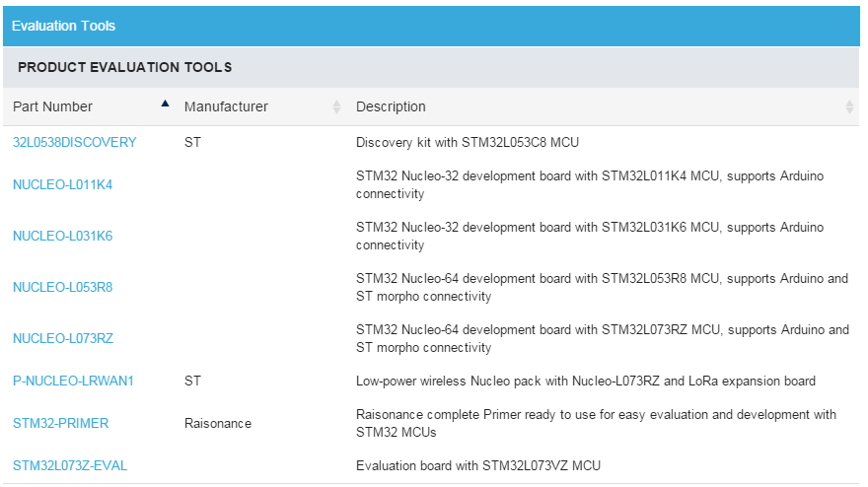Open the NUCLEO-L053R8 link
This screenshot has width=868, height=487.
coord(62,287)
